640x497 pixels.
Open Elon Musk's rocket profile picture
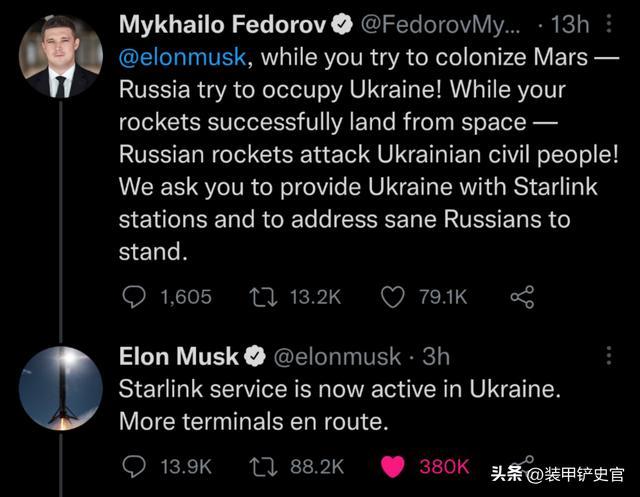(x=60, y=388)
